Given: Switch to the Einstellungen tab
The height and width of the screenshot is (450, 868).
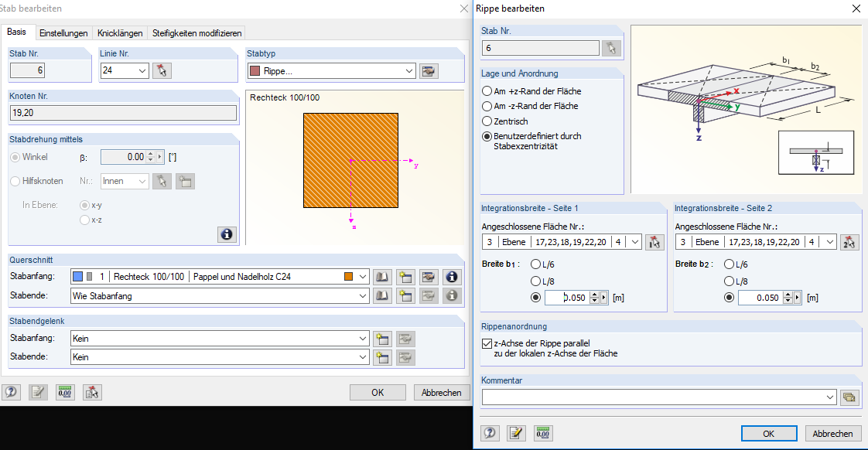Looking at the screenshot, I should [x=63, y=33].
